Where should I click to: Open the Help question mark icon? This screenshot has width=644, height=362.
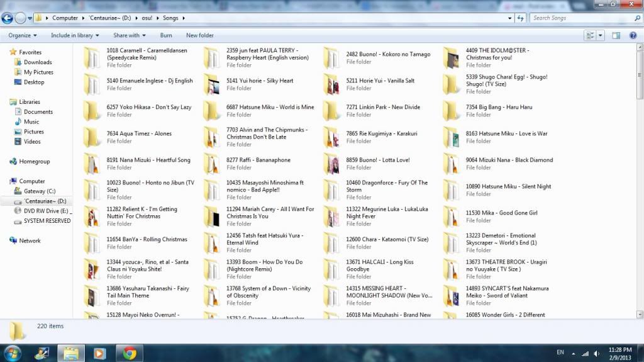pyautogui.click(x=633, y=35)
